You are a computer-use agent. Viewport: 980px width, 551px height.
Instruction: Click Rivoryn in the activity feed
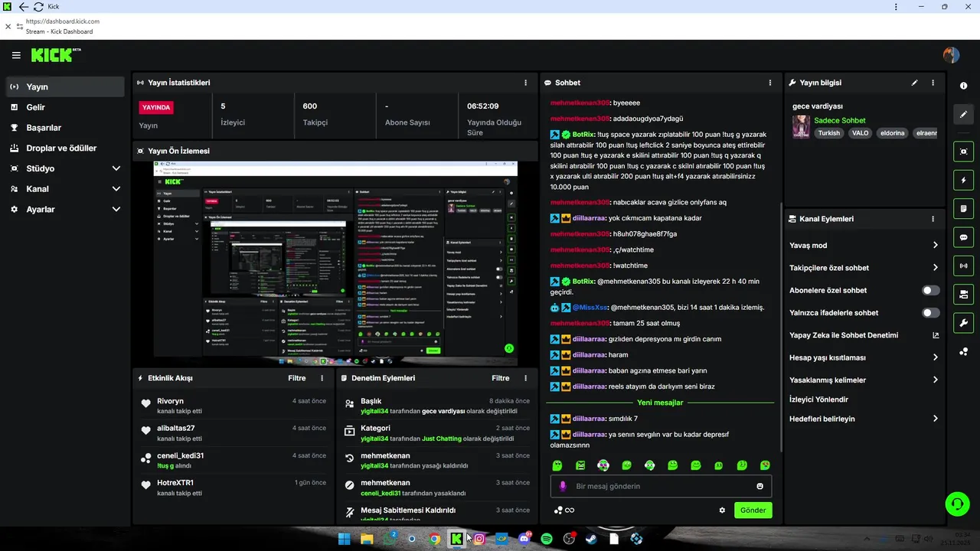click(x=170, y=401)
